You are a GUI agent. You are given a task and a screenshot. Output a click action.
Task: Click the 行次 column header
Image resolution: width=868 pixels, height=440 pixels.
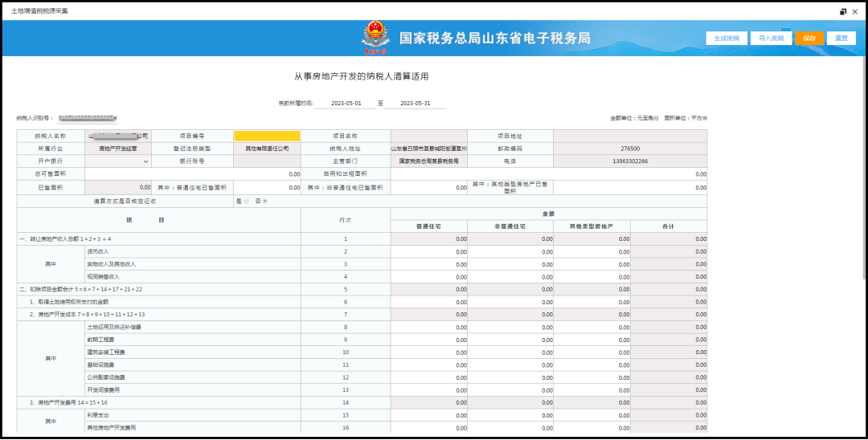click(x=346, y=220)
